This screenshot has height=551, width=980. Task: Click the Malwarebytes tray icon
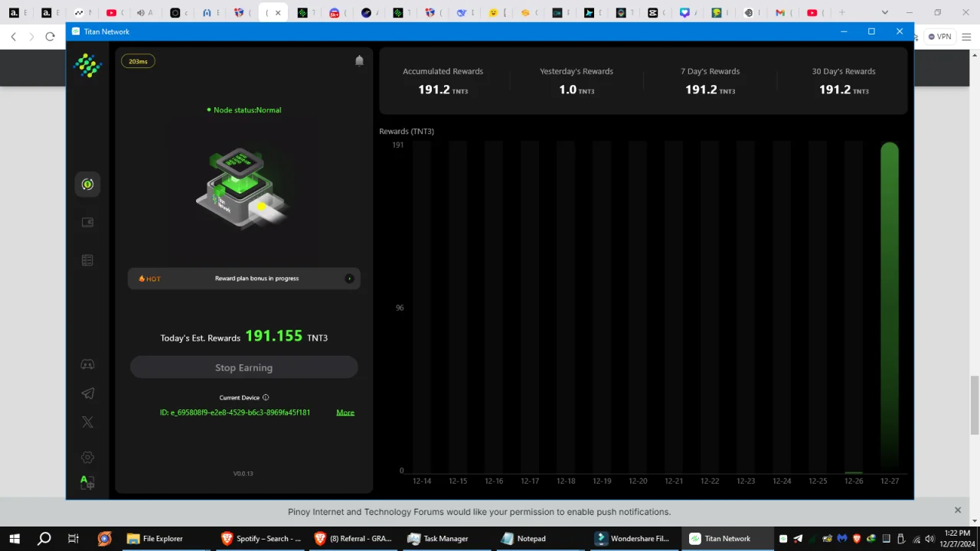point(842,539)
